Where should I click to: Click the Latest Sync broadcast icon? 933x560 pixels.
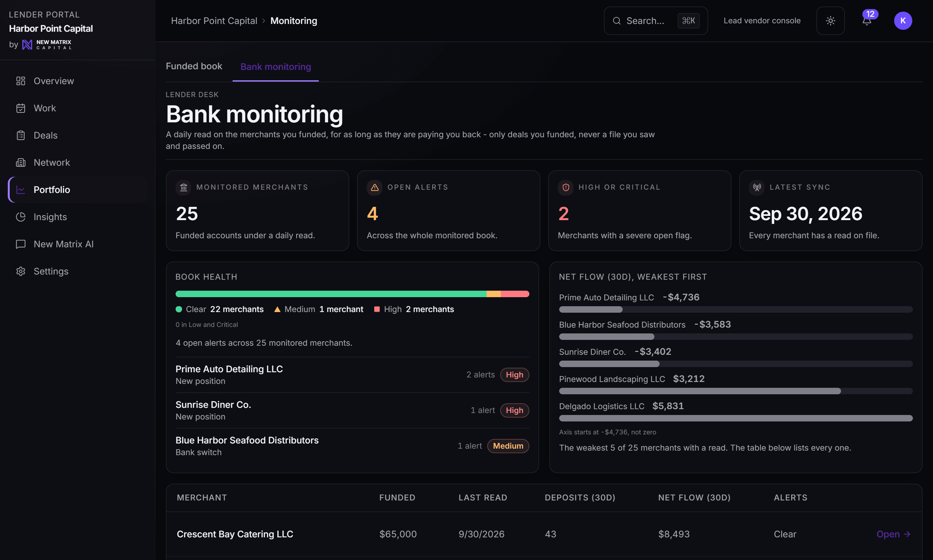pos(757,187)
